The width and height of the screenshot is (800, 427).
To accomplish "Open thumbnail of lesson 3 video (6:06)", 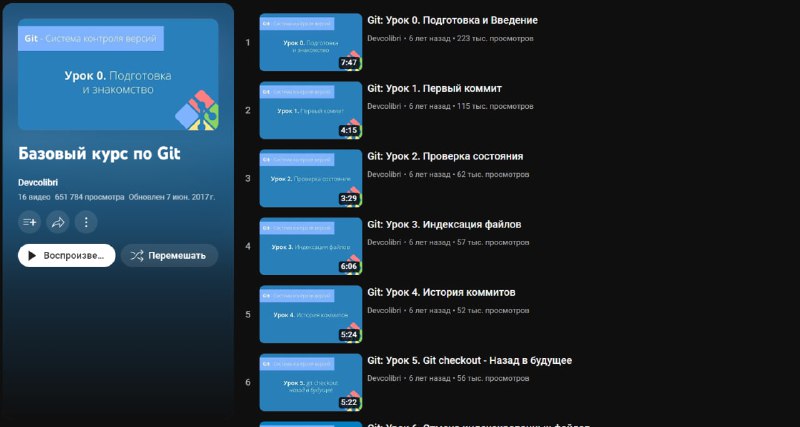I will pyautogui.click(x=311, y=246).
